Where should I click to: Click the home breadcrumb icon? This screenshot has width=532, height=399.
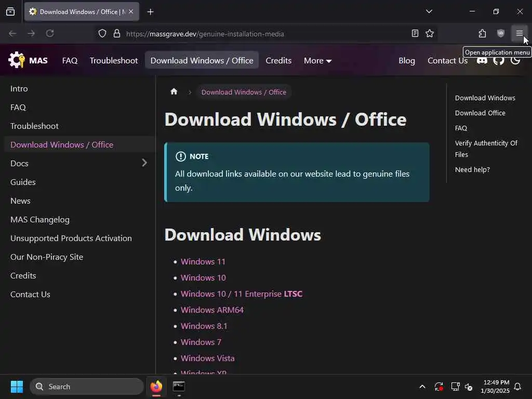click(x=174, y=91)
